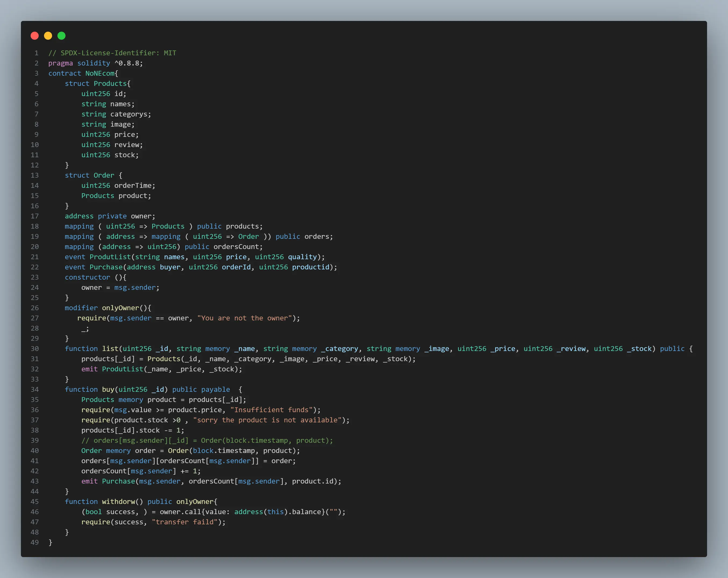Click line number 49
Screen dimensions: 728x578
34,542
